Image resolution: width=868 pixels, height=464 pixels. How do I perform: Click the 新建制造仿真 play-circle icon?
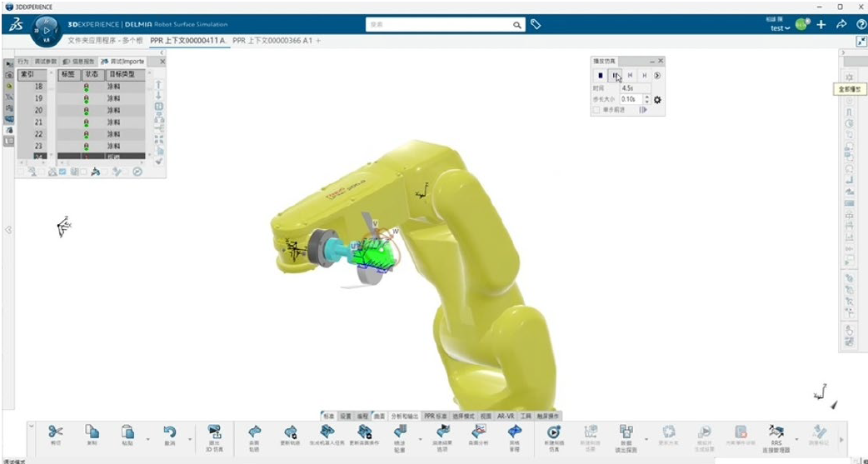553,432
